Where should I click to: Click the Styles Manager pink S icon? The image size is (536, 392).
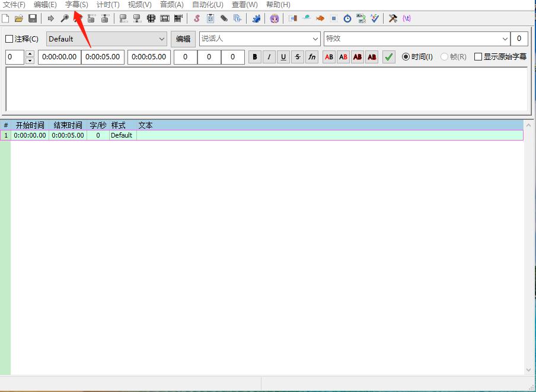tap(197, 18)
